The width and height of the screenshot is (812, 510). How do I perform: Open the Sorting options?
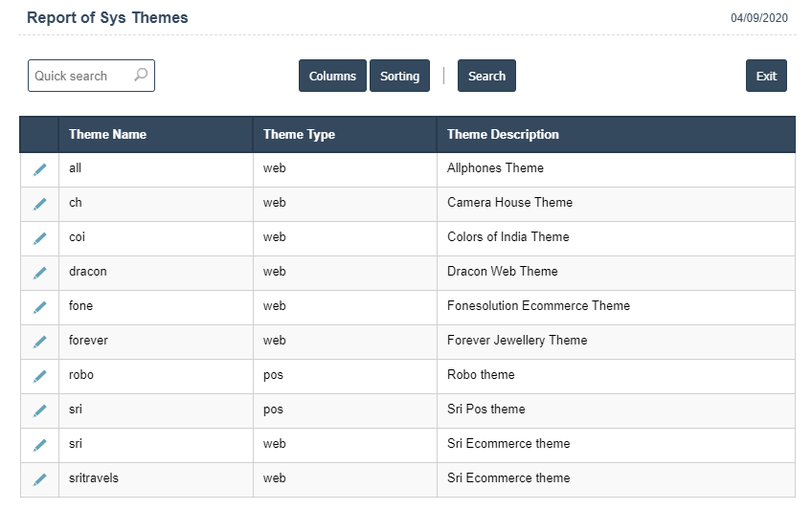(399, 77)
